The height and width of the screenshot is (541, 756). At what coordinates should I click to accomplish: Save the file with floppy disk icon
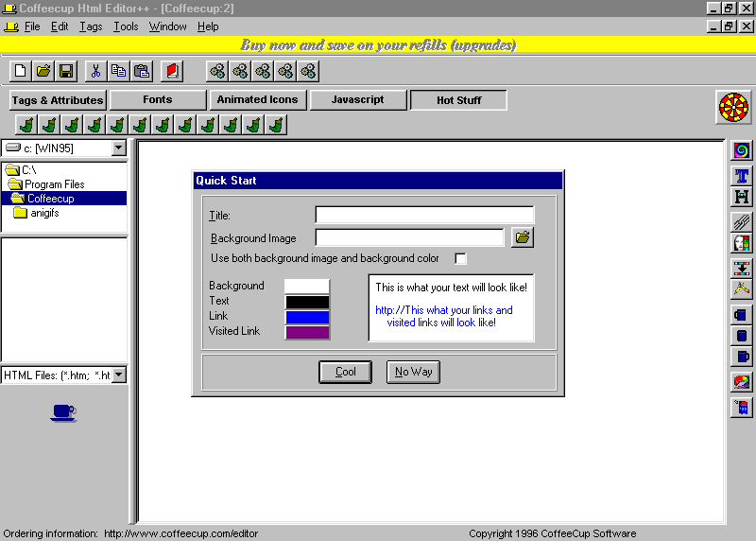[66, 71]
